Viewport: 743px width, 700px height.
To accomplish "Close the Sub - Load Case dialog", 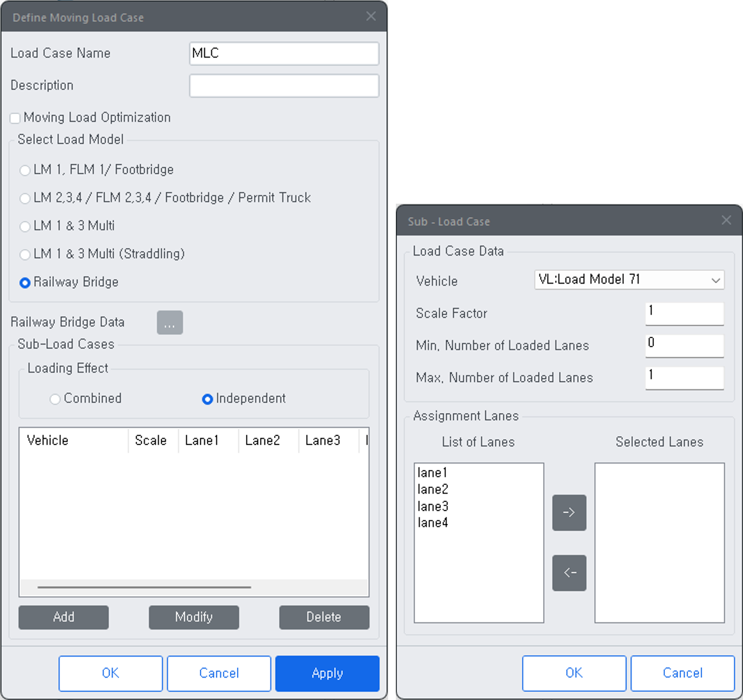I will (x=726, y=220).
